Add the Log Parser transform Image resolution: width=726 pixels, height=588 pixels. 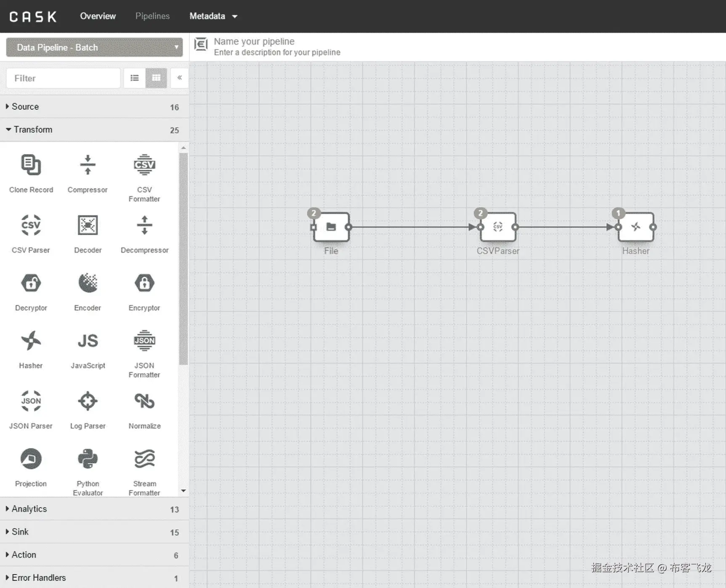(88, 401)
